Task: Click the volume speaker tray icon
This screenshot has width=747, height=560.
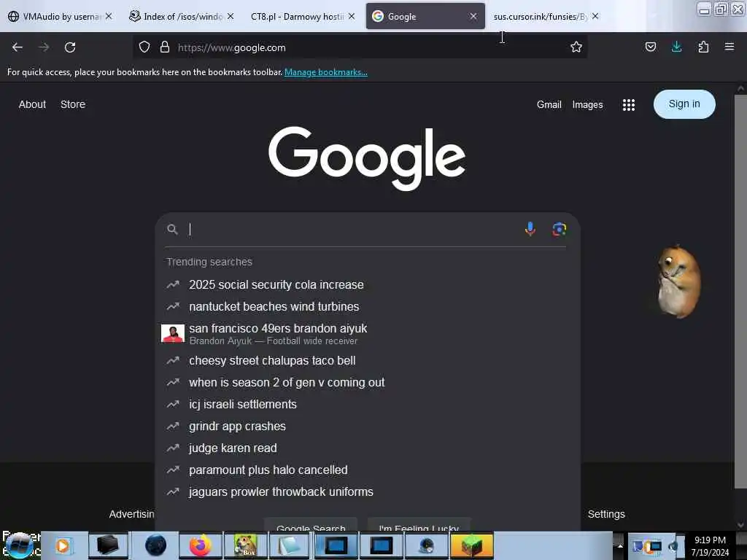Action: (673, 545)
